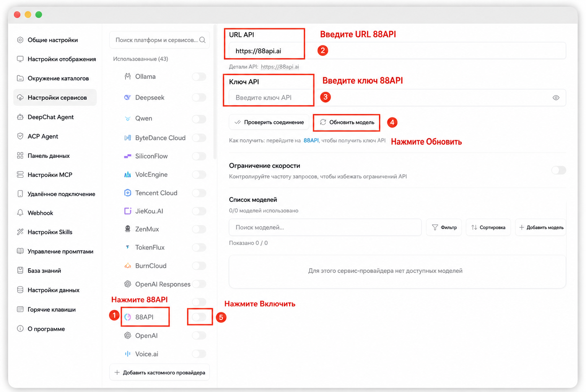Screen dimensions: 586x392
Task: Click the ZenMux provider icon
Action: coord(128,229)
